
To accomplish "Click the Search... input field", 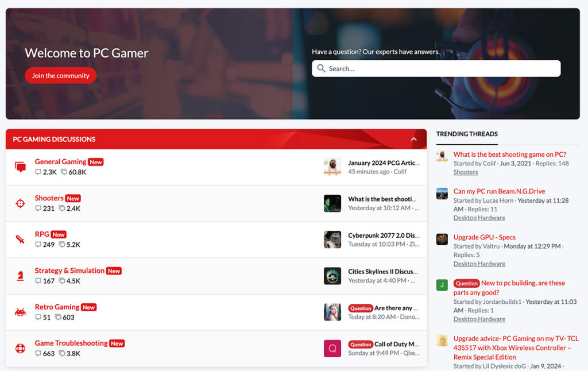I will 436,68.
